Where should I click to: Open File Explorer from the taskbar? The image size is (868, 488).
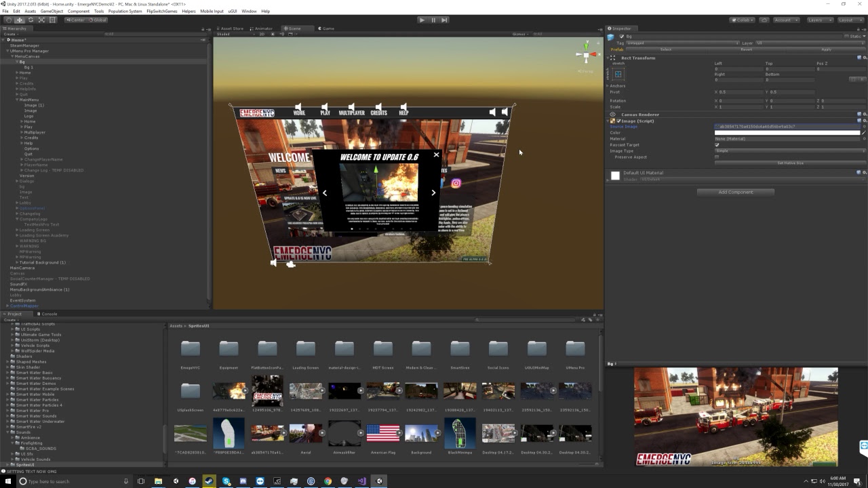[158, 481]
